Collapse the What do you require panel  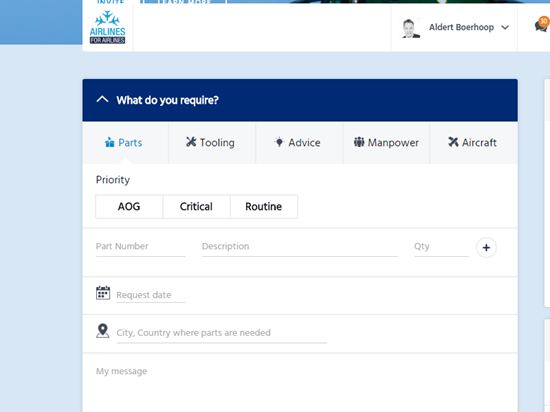click(x=102, y=100)
